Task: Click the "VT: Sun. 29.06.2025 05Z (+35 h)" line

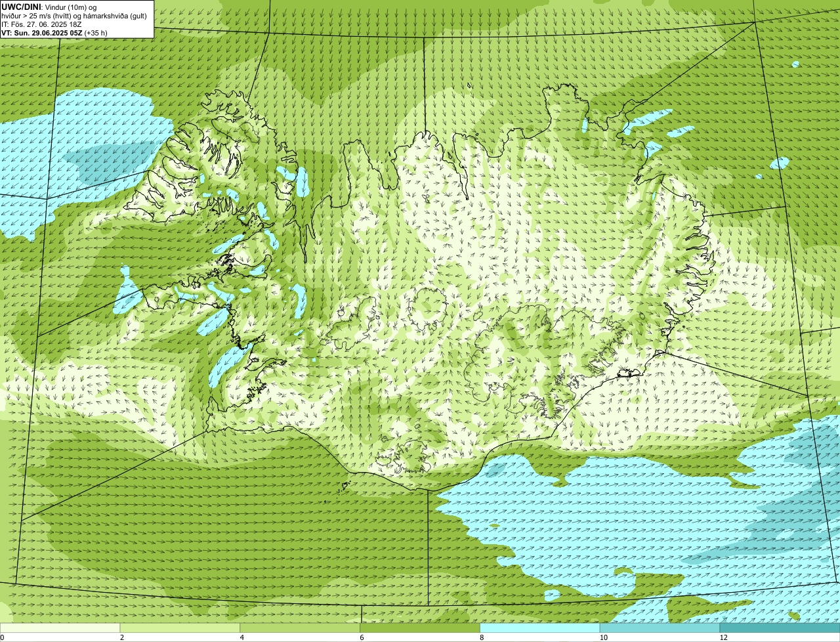Action: click(x=54, y=32)
